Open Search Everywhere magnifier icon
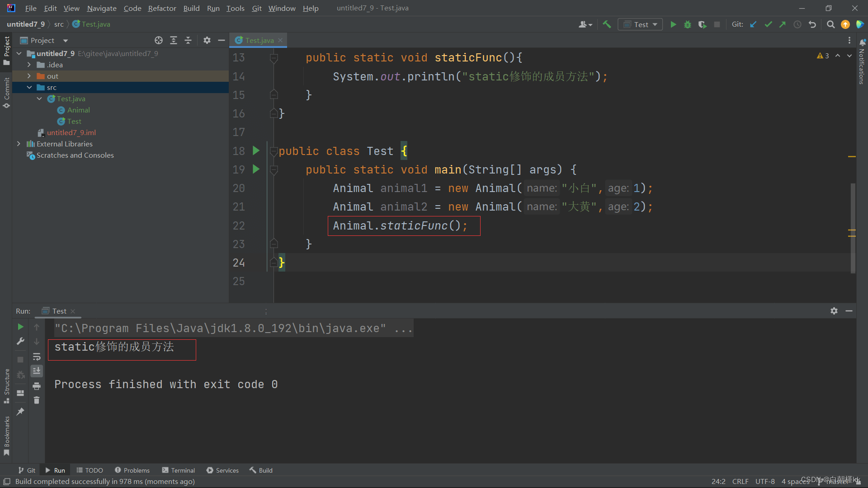Image resolution: width=868 pixels, height=488 pixels. (830, 24)
